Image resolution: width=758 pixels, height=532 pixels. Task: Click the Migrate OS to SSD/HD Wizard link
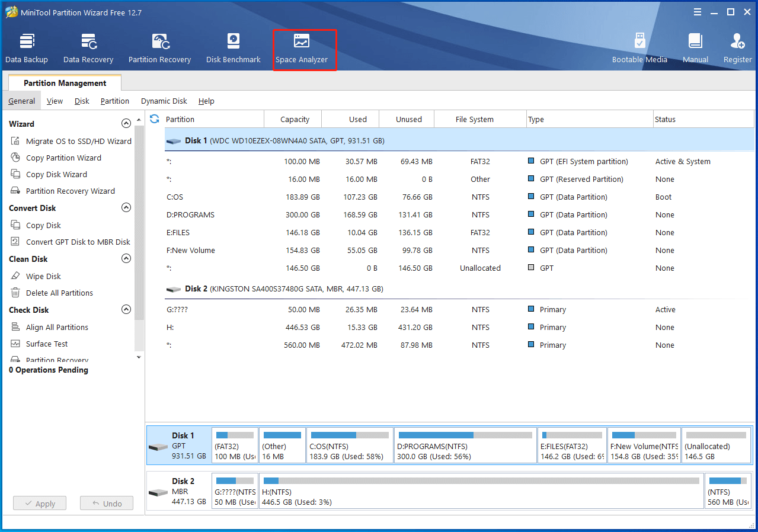[79, 141]
